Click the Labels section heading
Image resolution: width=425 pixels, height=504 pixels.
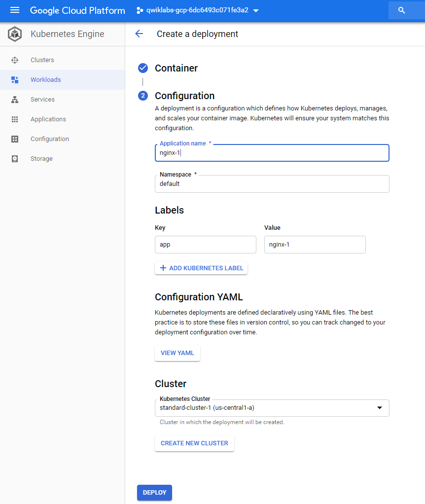pos(169,210)
